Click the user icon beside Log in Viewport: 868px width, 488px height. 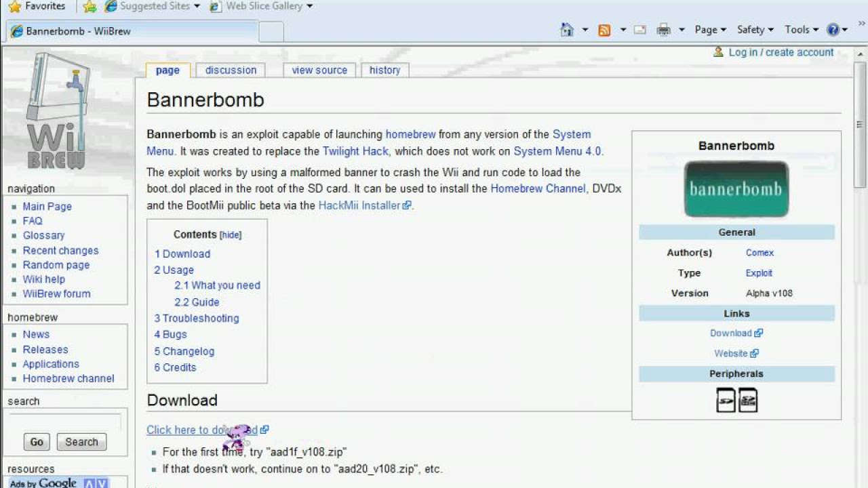click(x=718, y=52)
